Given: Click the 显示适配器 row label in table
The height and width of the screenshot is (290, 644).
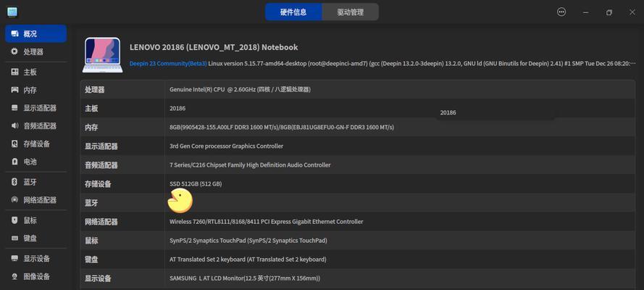Looking at the screenshot, I should tap(101, 146).
